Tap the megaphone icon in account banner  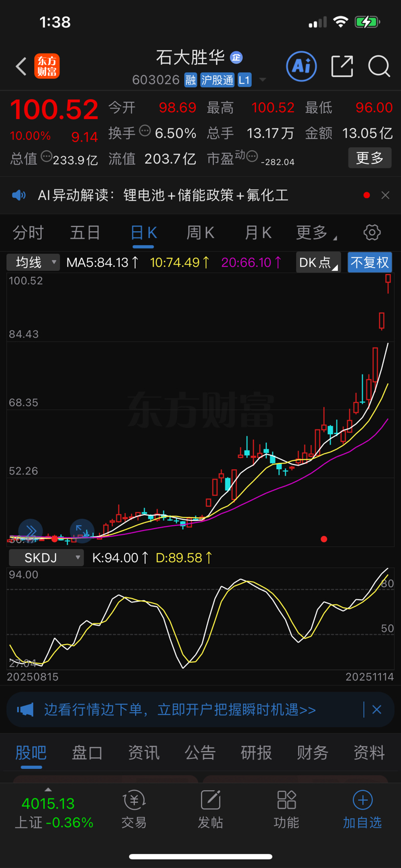tap(25, 710)
